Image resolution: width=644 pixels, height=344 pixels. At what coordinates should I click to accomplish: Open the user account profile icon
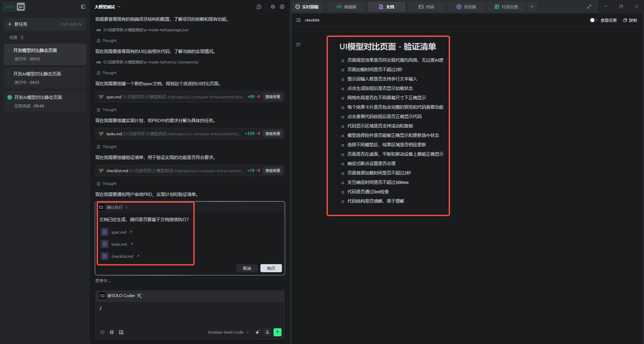[282, 7]
